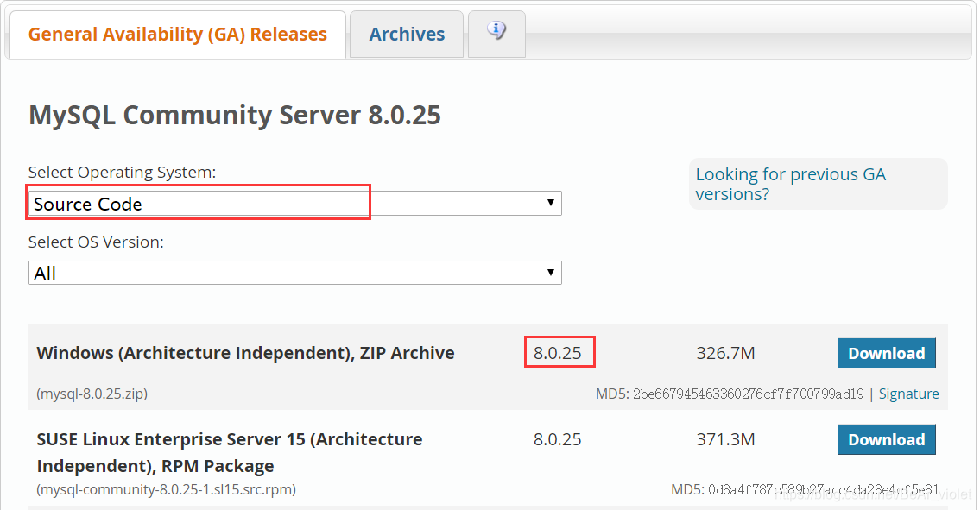Switch to General Availability (GA) Releases tab
Screen dimensions: 980x510
point(178,35)
